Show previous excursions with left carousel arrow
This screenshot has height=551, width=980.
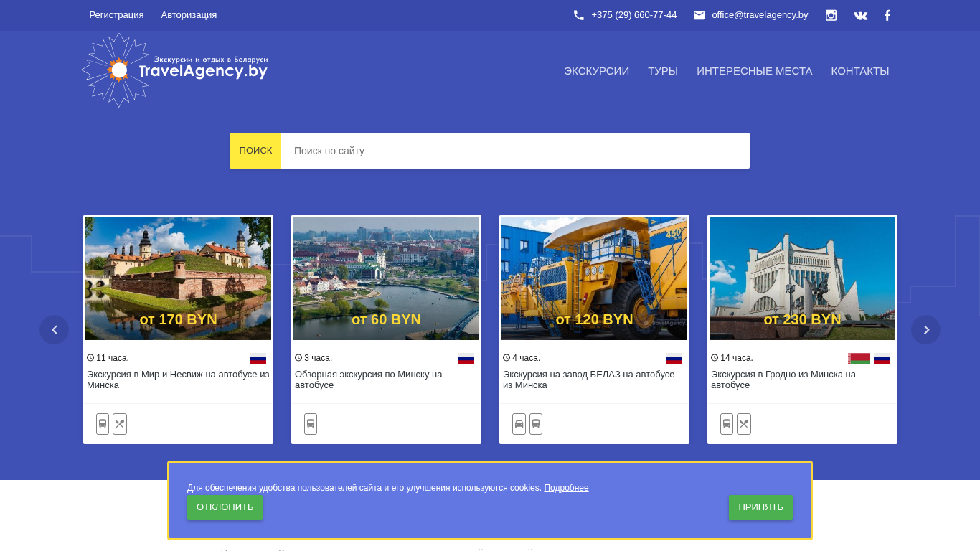pos(55,330)
